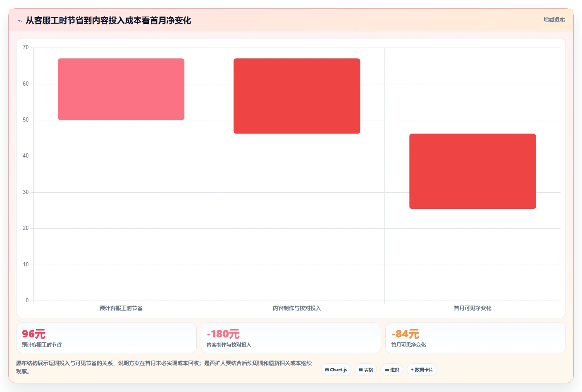582x392 pixels.
Task: Click x-axis label 预计客服工时节省
Action: [x=121, y=308]
